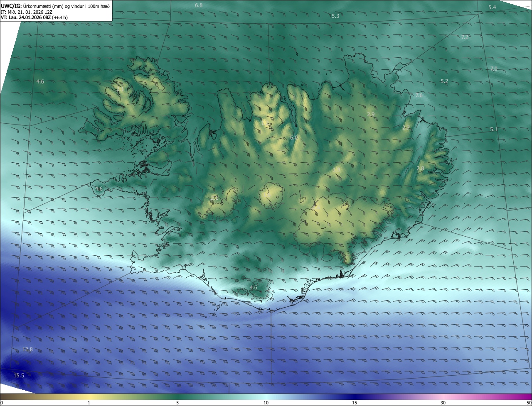
Task: Click the 12.8 value label over the sea
Action: point(27,349)
